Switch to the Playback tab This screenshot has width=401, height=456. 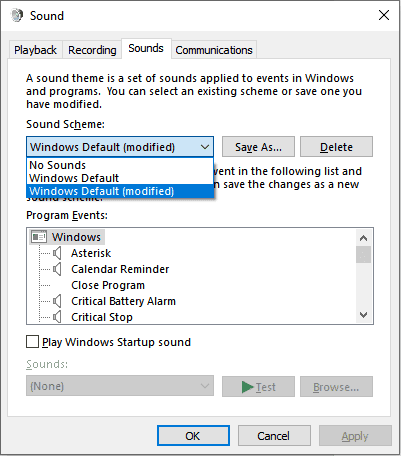[x=35, y=50]
